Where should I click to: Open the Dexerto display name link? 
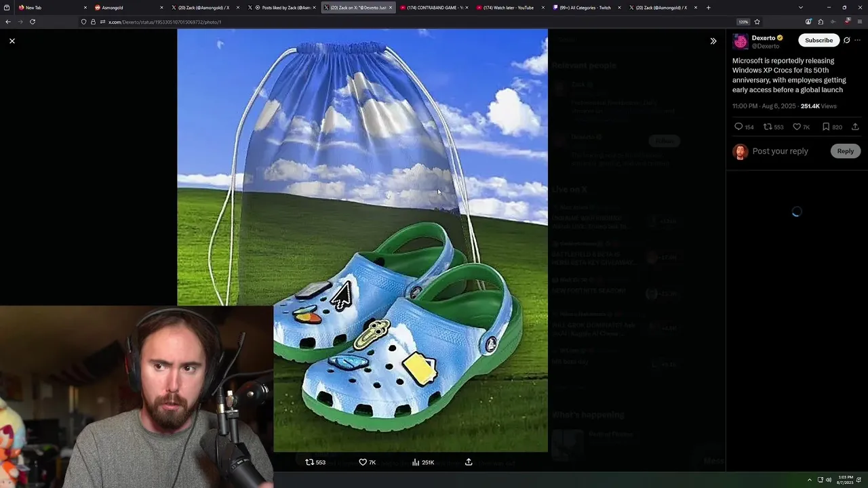[764, 38]
